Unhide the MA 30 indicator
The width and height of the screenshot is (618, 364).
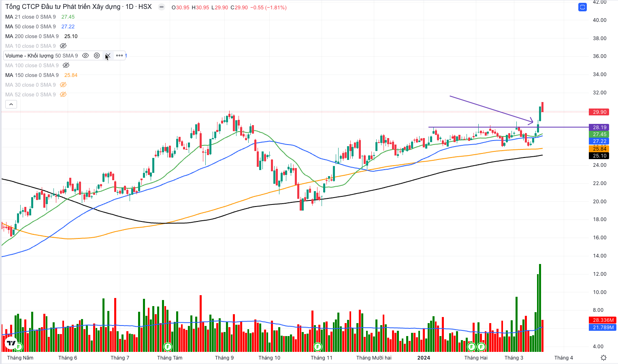pos(63,85)
